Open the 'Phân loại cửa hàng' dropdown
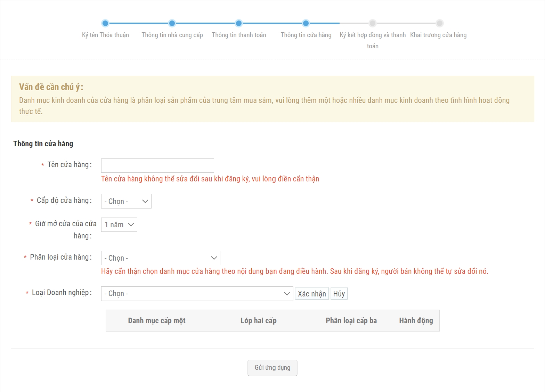The height and width of the screenshot is (392, 545). 161,258
